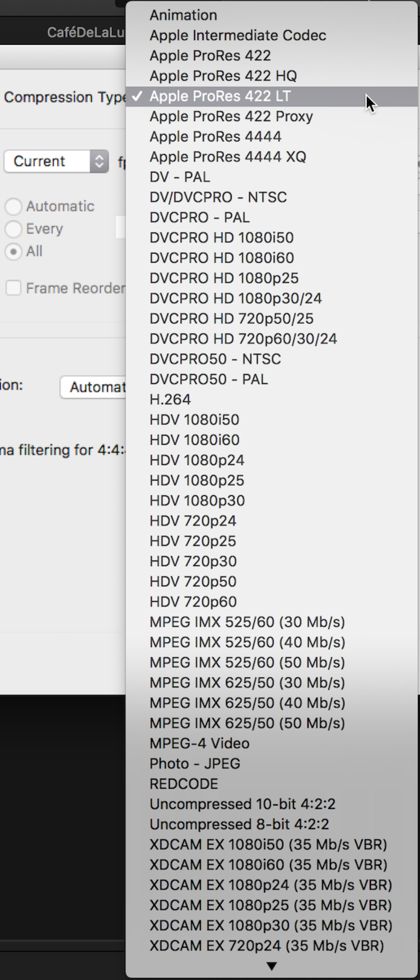Pick H.264 from the compression list
The image size is (420, 980).
coord(170,399)
